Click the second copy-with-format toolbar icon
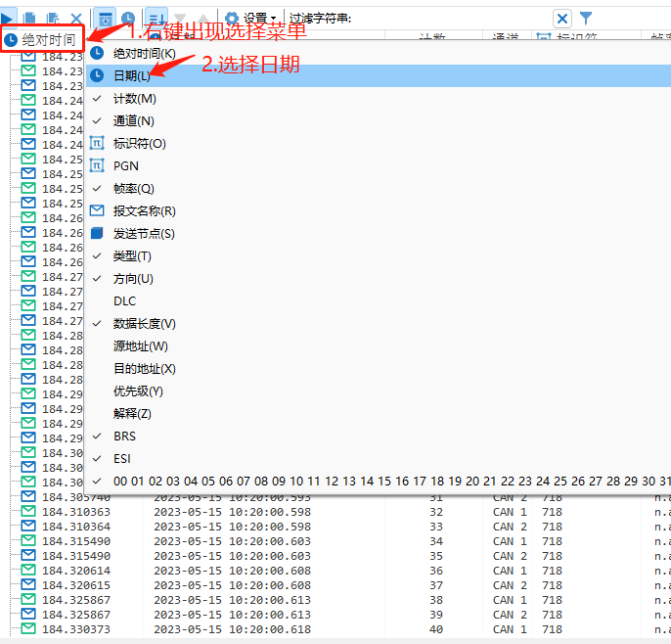Image resolution: width=671 pixels, height=644 pixels. click(53, 19)
